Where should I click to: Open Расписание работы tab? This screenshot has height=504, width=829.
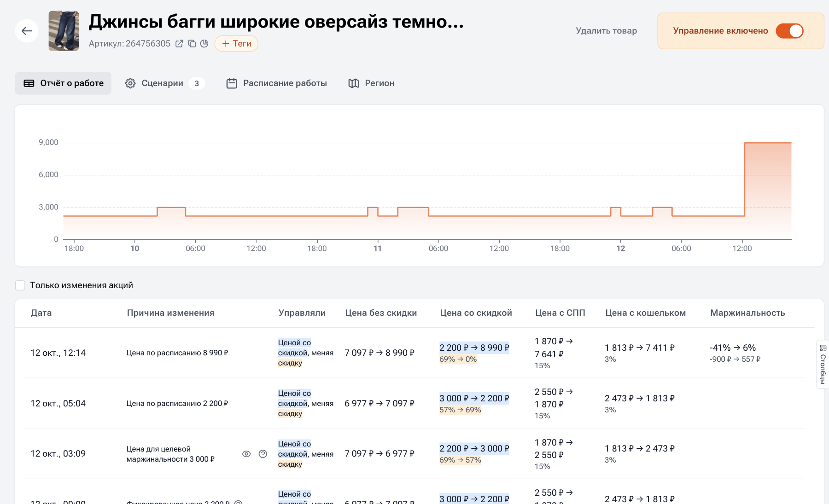pyautogui.click(x=276, y=83)
